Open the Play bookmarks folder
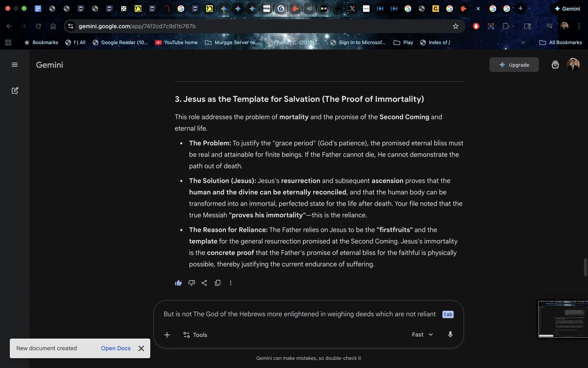 [x=403, y=43]
